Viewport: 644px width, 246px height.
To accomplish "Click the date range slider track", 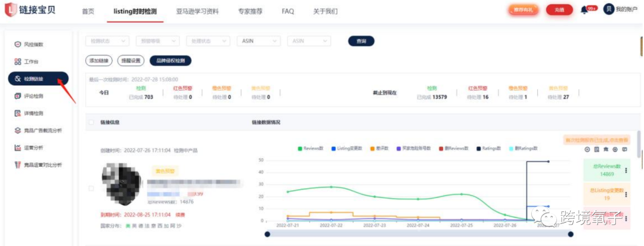I will pos(419,233).
